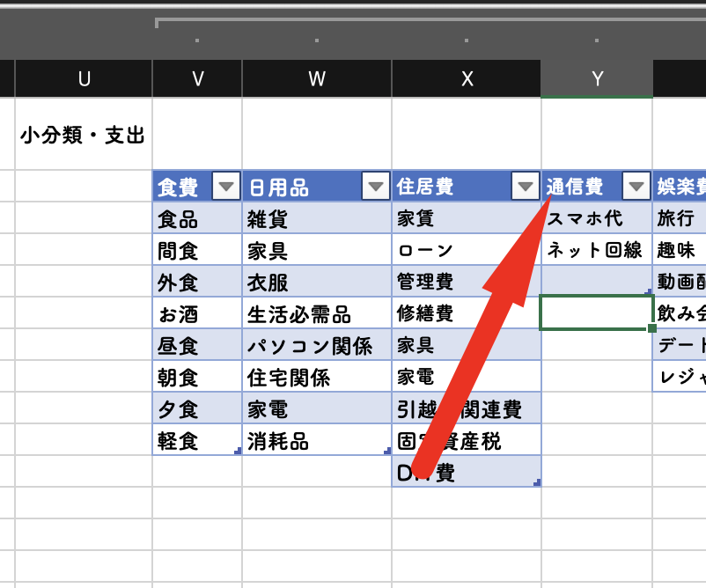Select column U header
The image size is (706, 588).
click(x=84, y=79)
